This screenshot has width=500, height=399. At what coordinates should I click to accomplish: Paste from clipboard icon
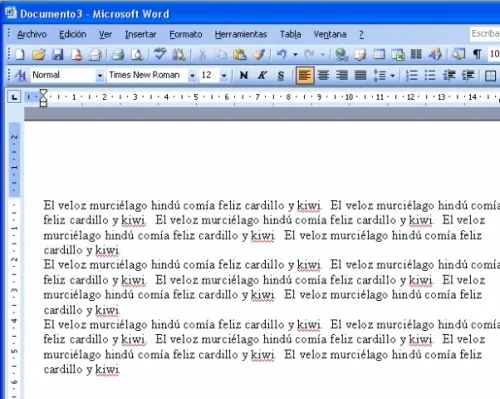(240, 54)
